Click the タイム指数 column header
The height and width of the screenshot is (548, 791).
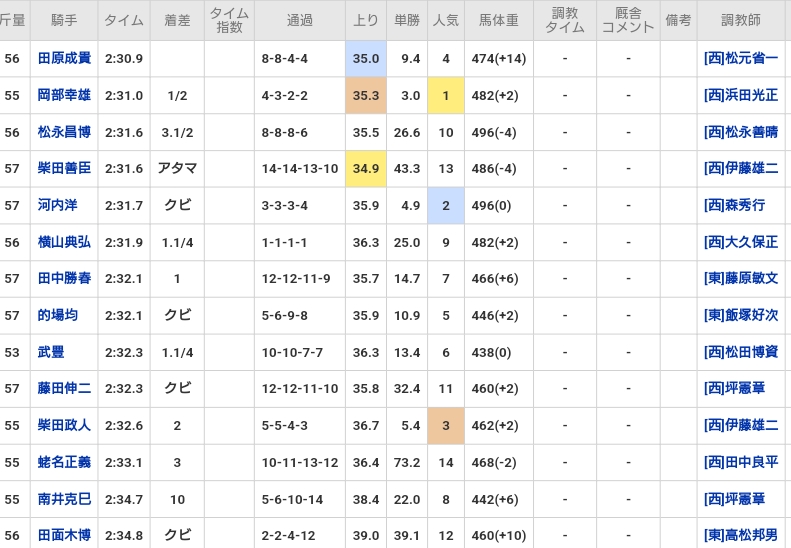pos(229,20)
